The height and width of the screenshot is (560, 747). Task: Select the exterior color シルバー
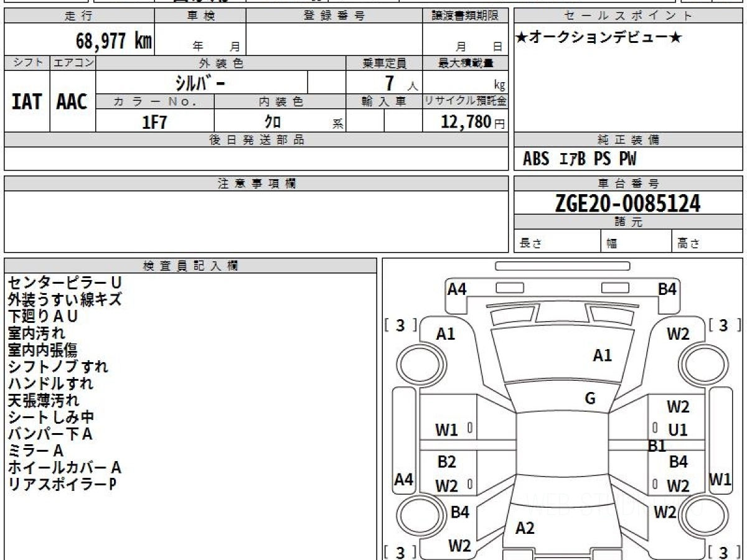pos(200,82)
